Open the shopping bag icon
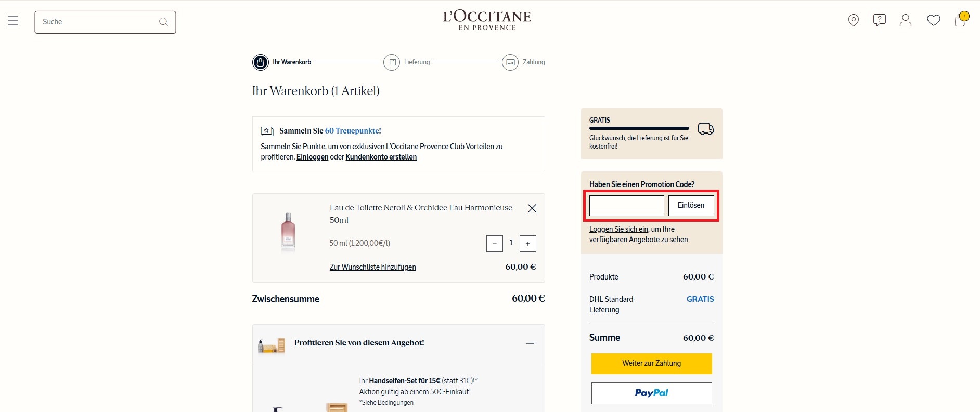The image size is (980, 412). (x=960, y=20)
